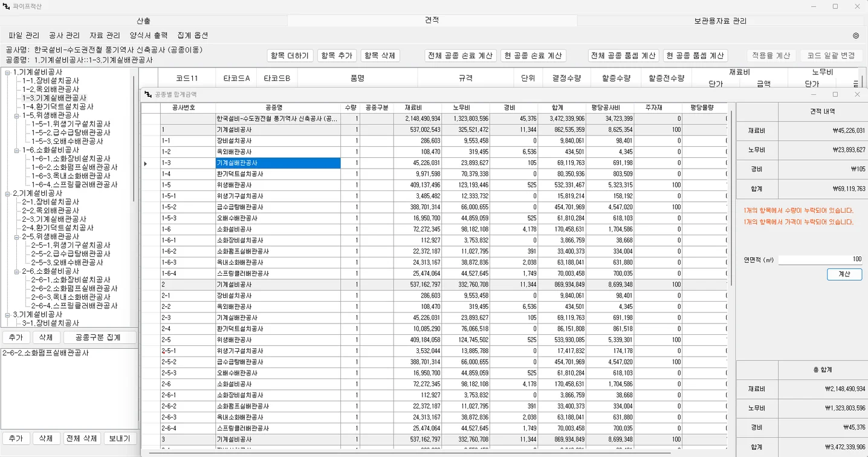
Task: Click the 공사번호 column header
Action: click(188, 108)
